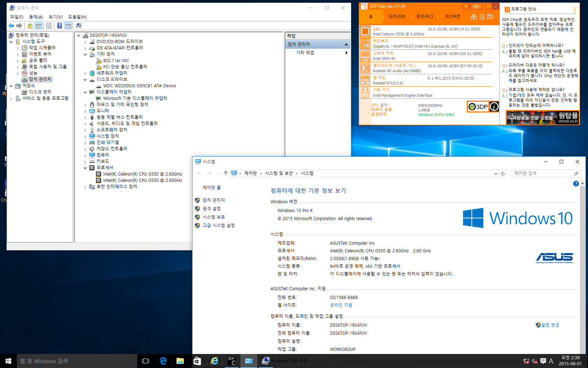Click the blue Help question mark toolbar icon

tap(59, 26)
